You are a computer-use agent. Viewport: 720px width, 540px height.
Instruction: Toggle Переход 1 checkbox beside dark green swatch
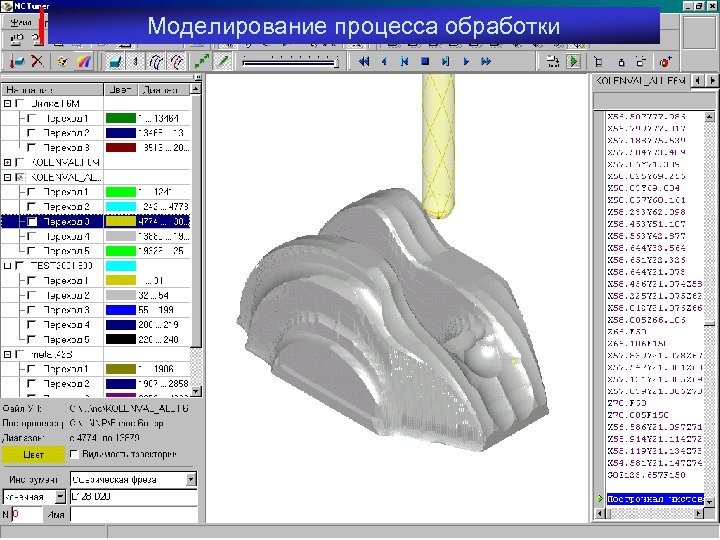[32, 118]
